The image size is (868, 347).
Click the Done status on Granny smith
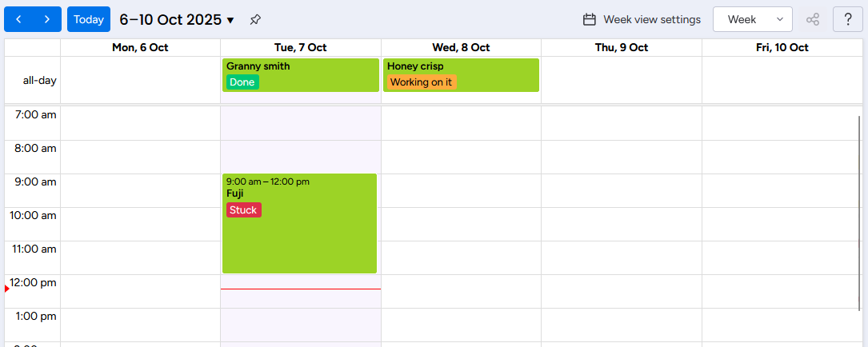pos(242,82)
